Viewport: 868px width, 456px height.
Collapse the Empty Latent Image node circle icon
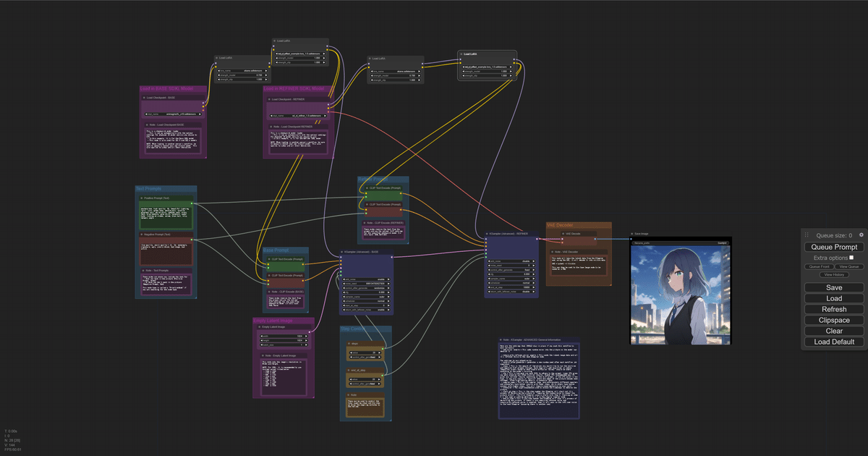pyautogui.click(x=260, y=327)
